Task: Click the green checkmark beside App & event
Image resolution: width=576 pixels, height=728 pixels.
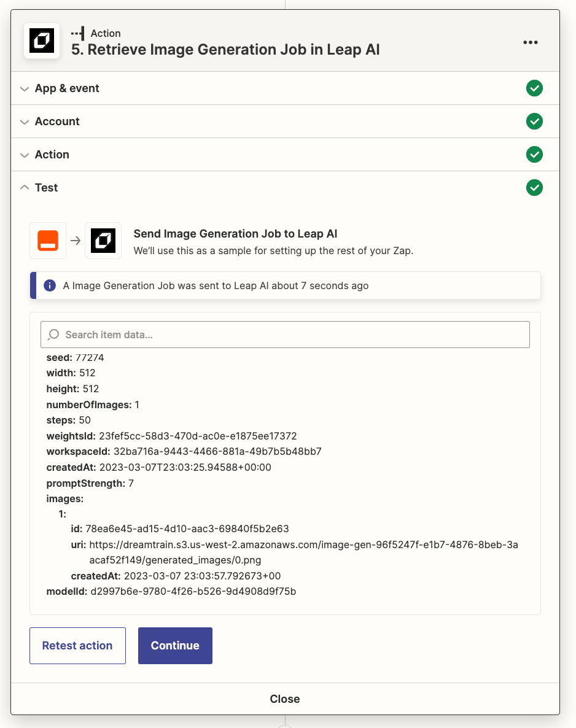Action: (534, 88)
